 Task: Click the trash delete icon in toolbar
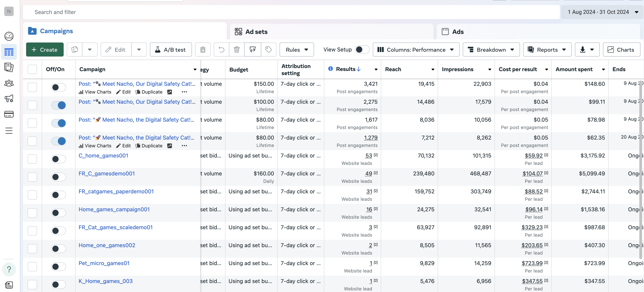(237, 50)
